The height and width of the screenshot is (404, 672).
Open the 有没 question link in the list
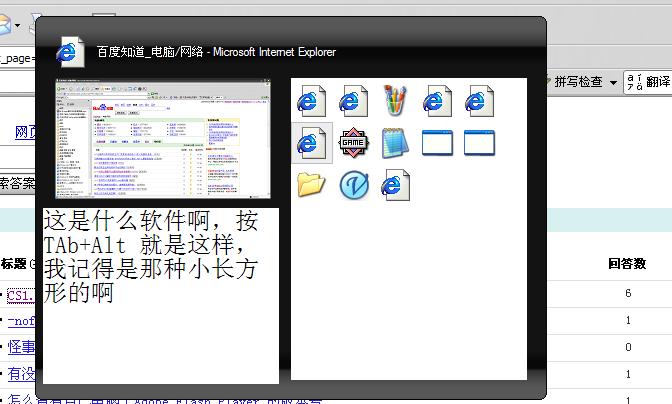click(21, 374)
